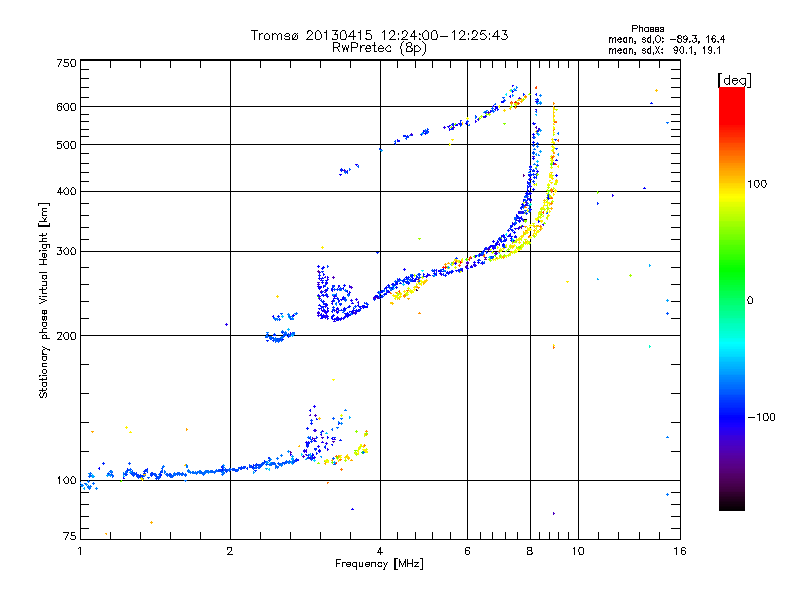
Task: Click the Phases mean, sd,O statistics text
Action: pyautogui.click(x=666, y=34)
